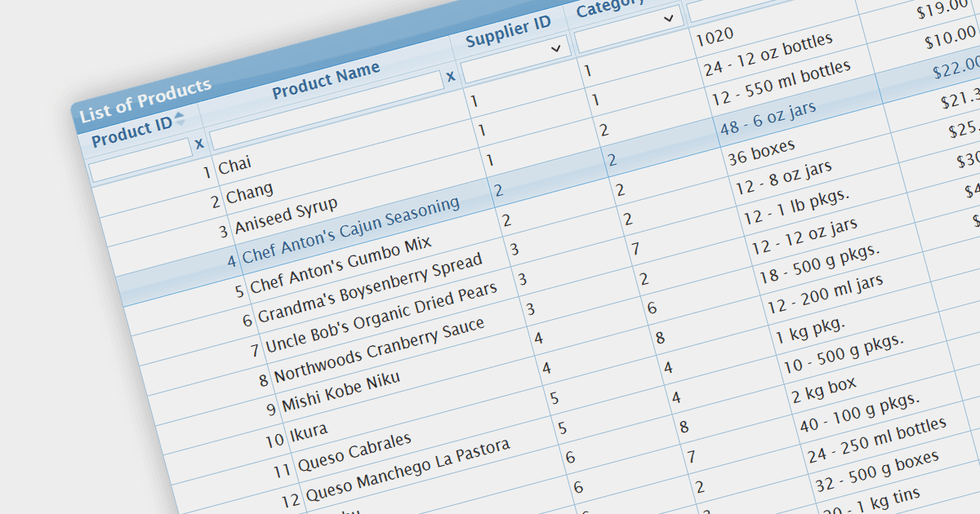Click the 12 - 12 oz jars cell

[x=804, y=236]
